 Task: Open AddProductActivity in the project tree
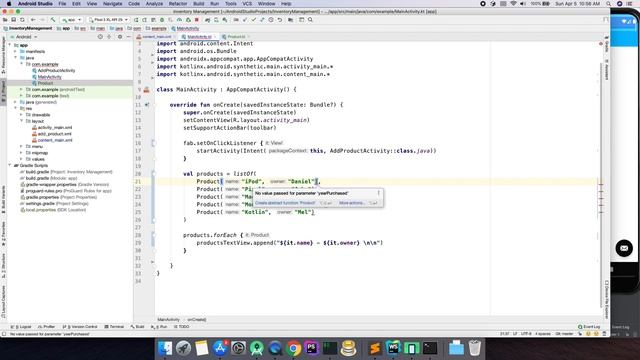tap(56, 71)
